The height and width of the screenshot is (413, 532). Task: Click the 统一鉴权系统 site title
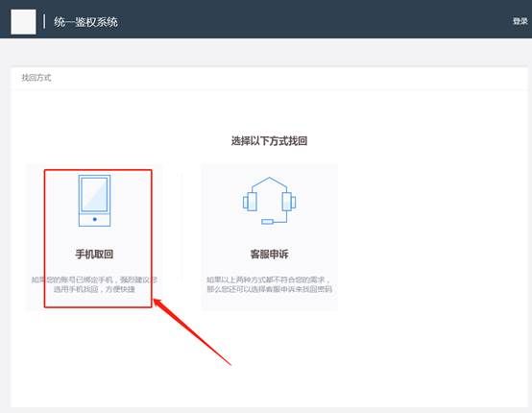(x=85, y=22)
